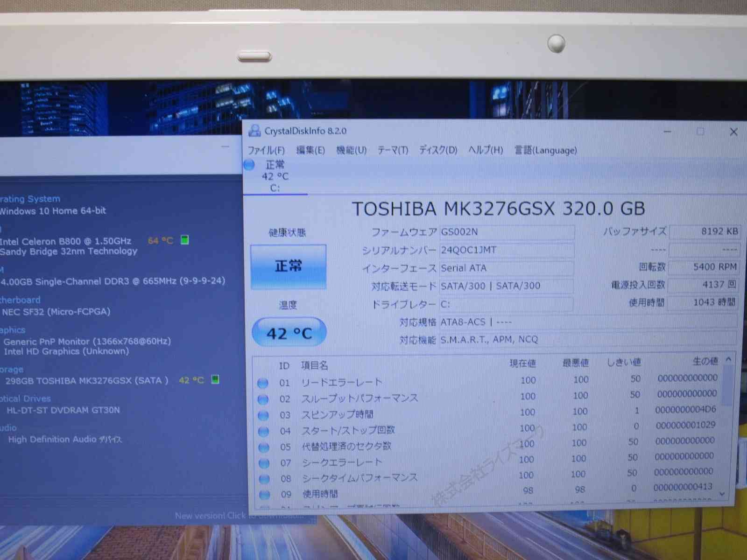Open the 言語(Language) menu
Viewport: 747px width, 560px height.
544,150
